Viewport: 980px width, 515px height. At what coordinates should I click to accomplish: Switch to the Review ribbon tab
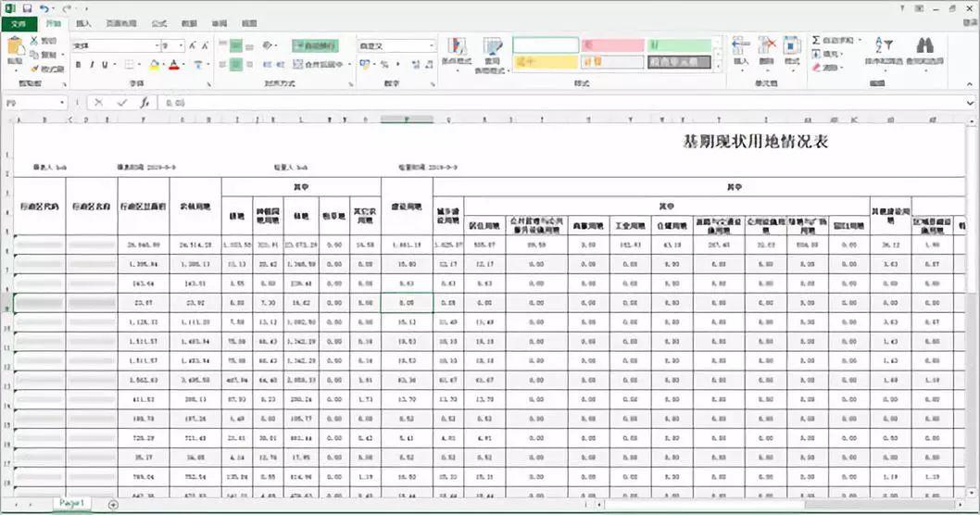point(220,24)
